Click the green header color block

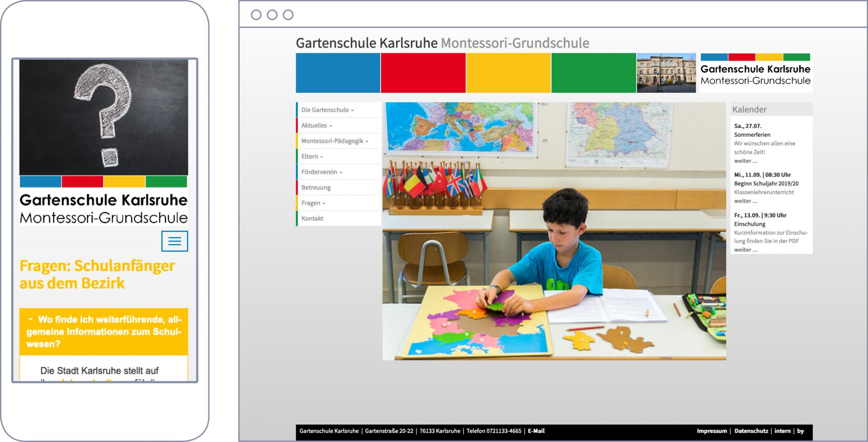tap(594, 73)
